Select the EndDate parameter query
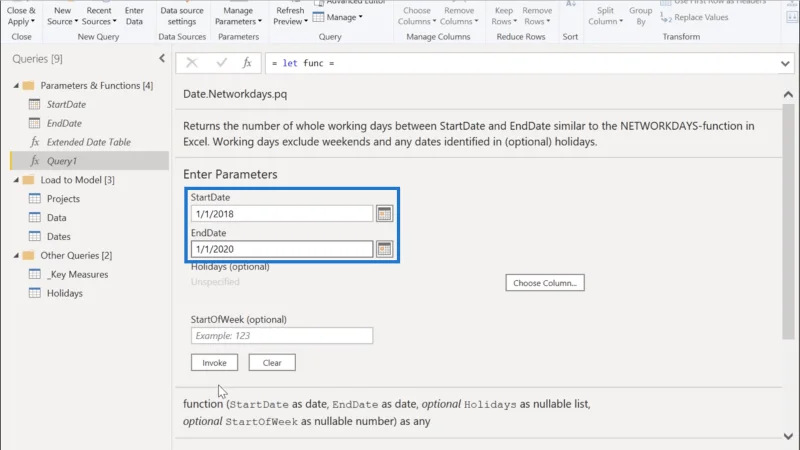 coord(64,123)
